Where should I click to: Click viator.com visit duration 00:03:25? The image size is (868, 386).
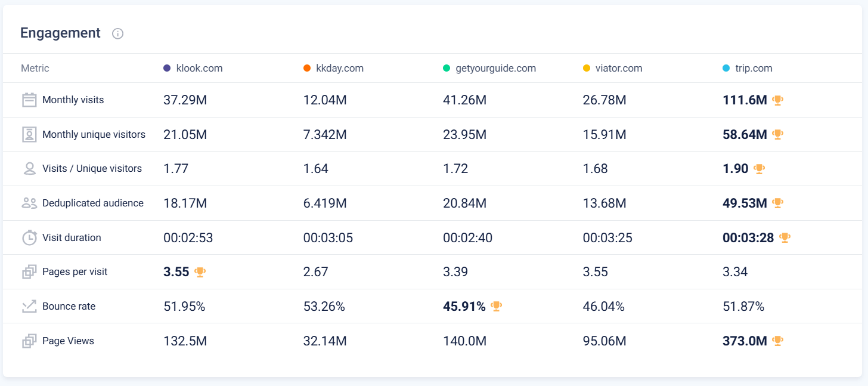point(608,238)
